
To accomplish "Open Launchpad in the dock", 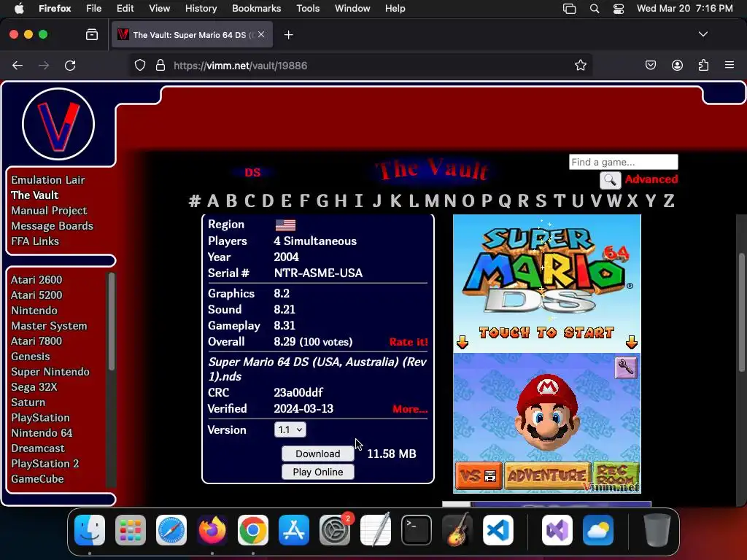I will click(131, 530).
